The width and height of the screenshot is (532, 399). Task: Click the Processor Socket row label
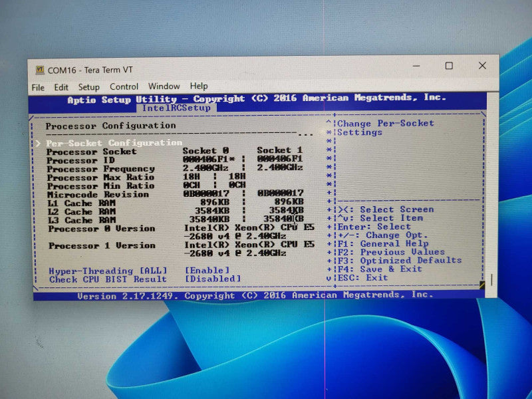(91, 152)
